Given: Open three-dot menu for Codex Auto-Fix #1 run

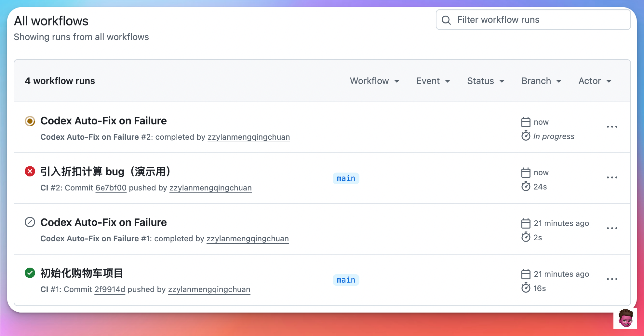Looking at the screenshot, I should [x=612, y=228].
